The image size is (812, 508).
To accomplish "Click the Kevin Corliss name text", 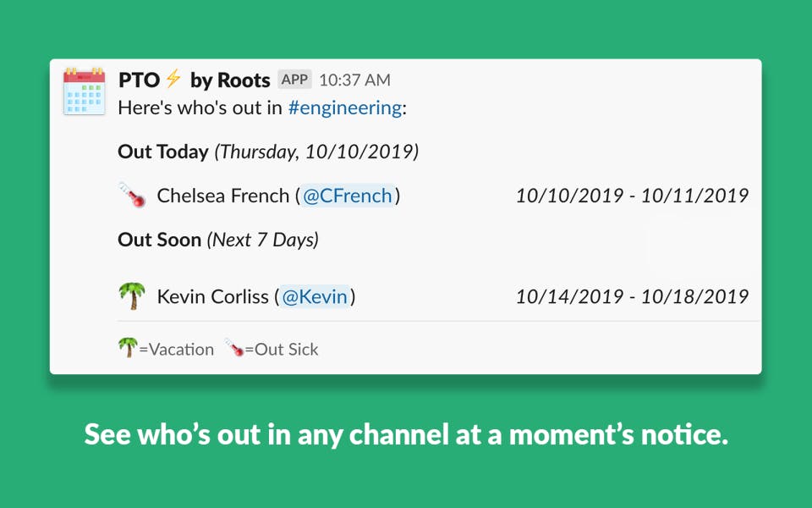I will click(213, 296).
